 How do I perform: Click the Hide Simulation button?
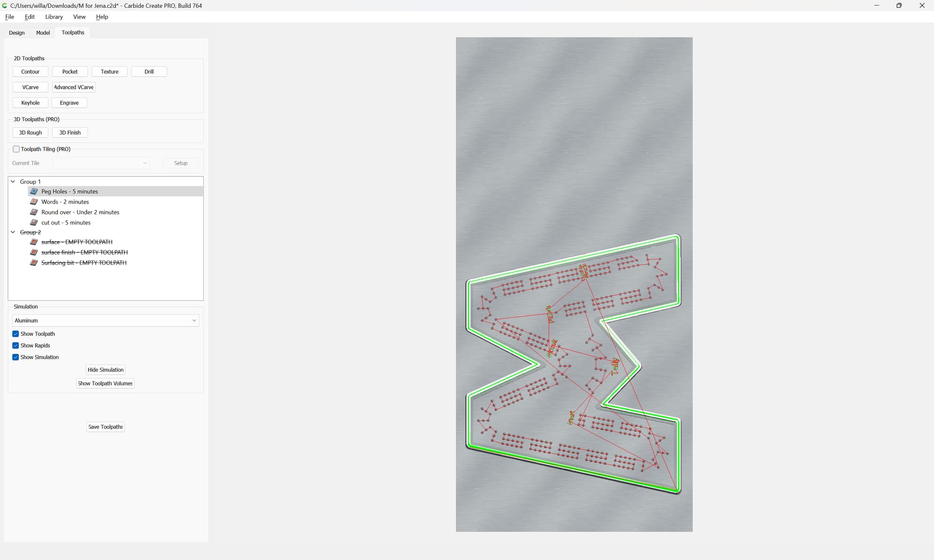(106, 370)
